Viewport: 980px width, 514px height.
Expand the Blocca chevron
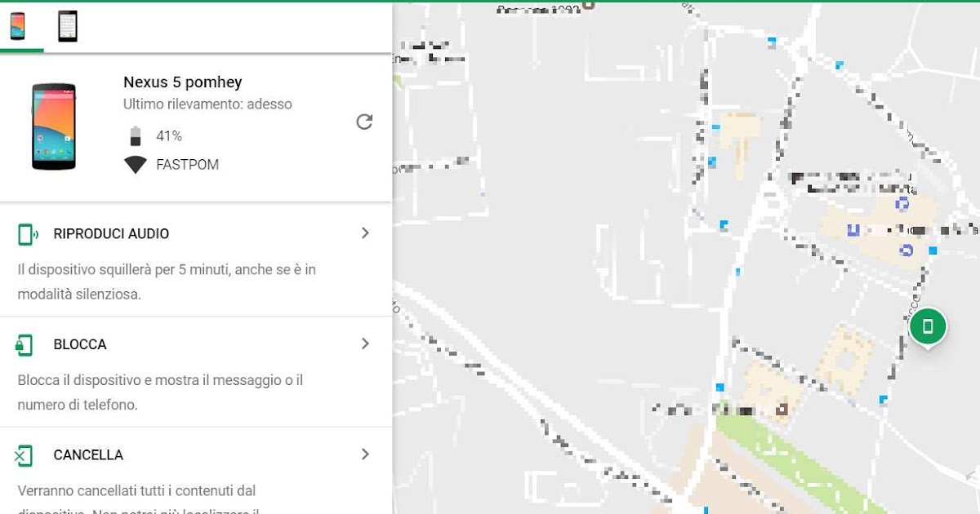(x=365, y=343)
